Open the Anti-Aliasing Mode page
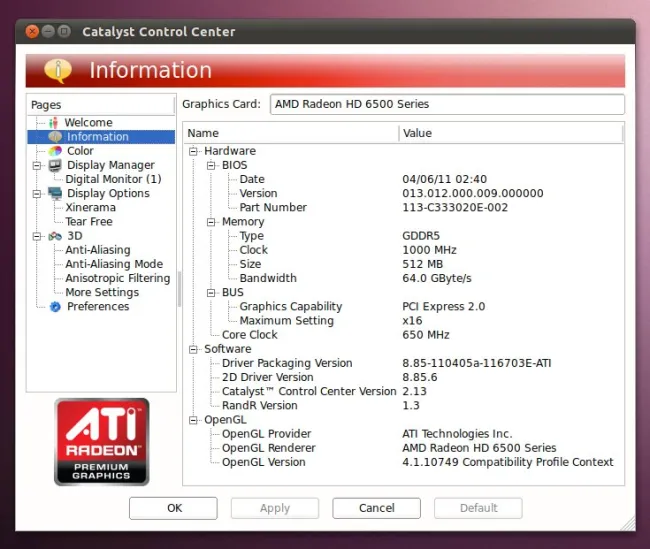Screen dimensions: 650x549 coord(114,264)
